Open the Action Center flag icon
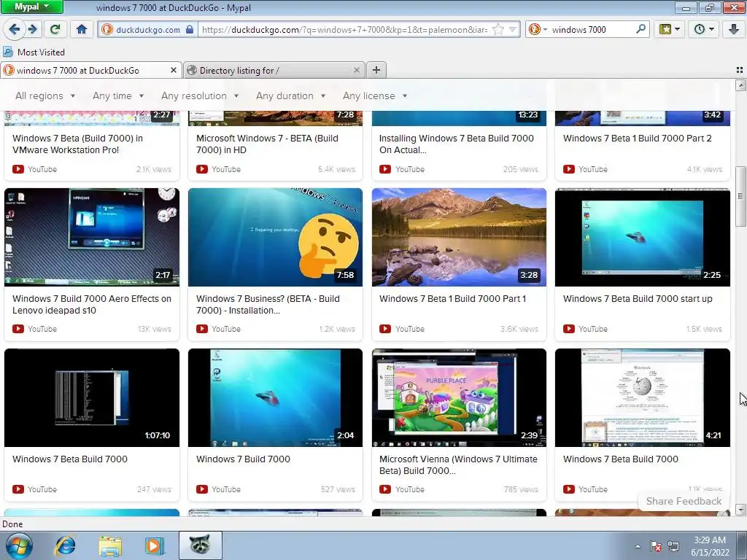 click(x=656, y=546)
